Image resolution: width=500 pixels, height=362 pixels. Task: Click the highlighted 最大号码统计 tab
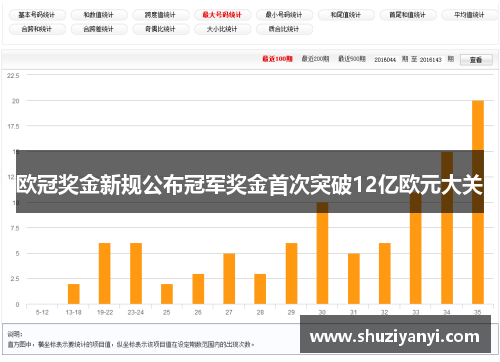click(x=222, y=15)
